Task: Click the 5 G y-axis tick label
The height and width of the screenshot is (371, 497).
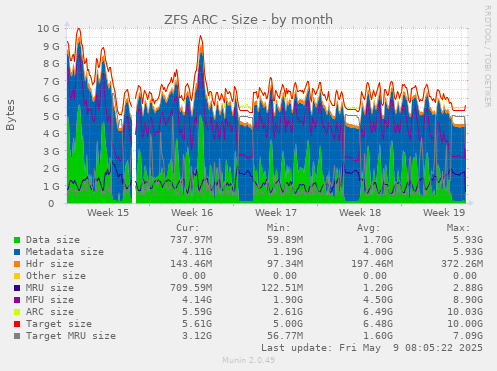Action: [x=51, y=116]
